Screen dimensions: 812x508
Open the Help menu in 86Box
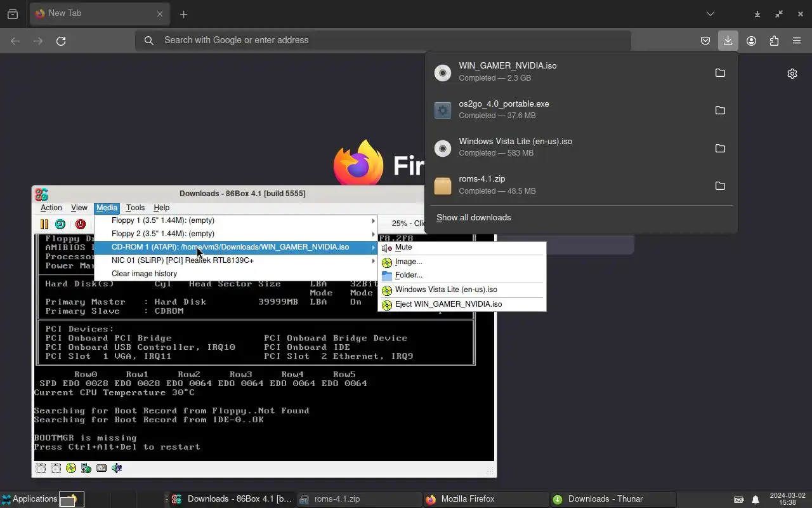click(162, 208)
